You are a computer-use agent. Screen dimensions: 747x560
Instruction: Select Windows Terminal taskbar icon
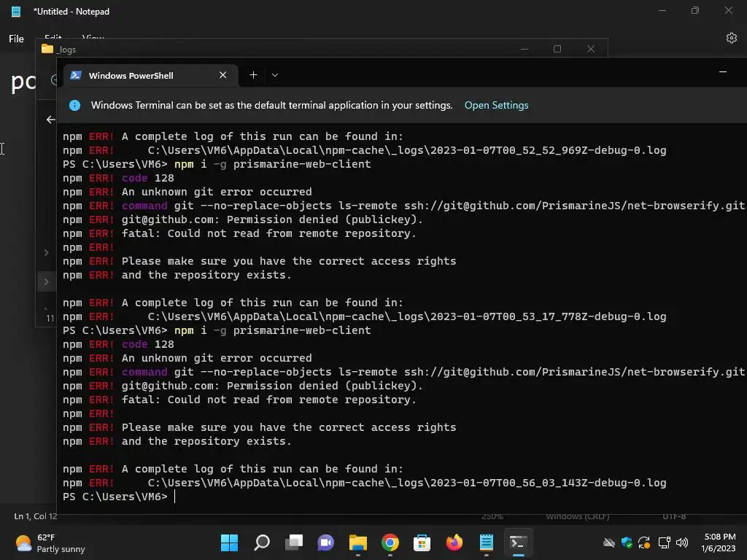(x=519, y=542)
